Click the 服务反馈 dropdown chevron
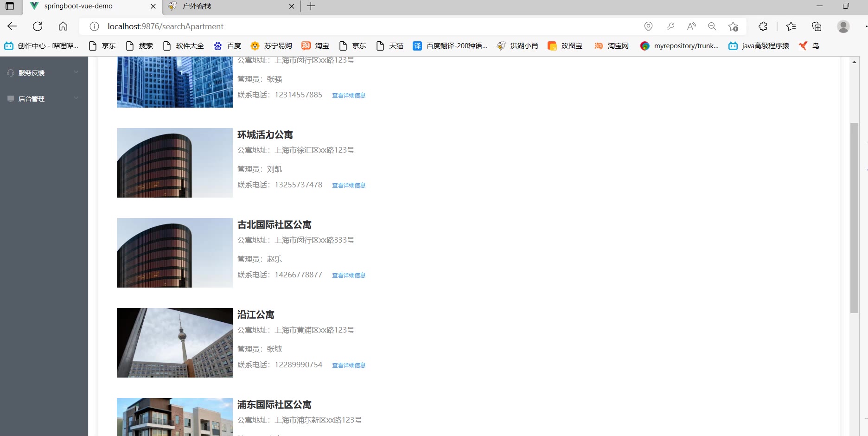Viewport: 868px width, 436px height. 76,72
